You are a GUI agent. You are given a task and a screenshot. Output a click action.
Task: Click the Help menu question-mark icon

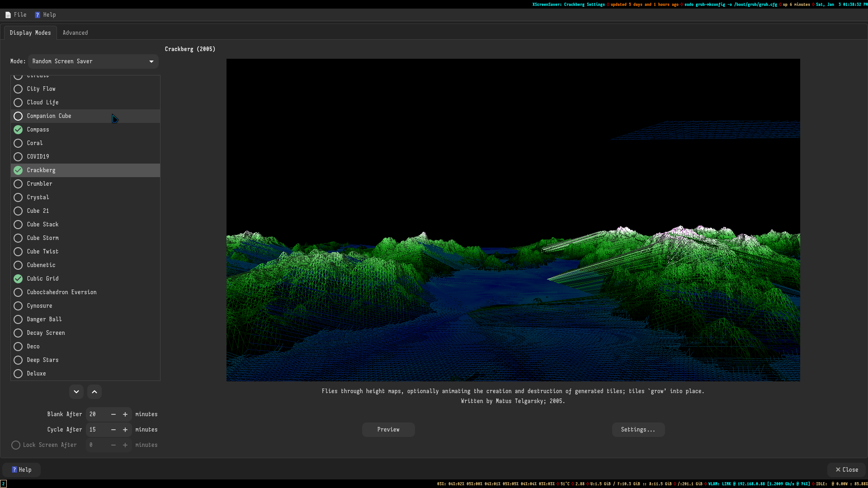(38, 15)
